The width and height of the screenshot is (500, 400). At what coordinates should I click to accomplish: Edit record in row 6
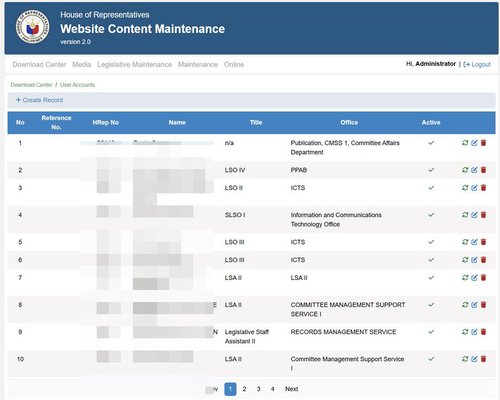click(474, 260)
